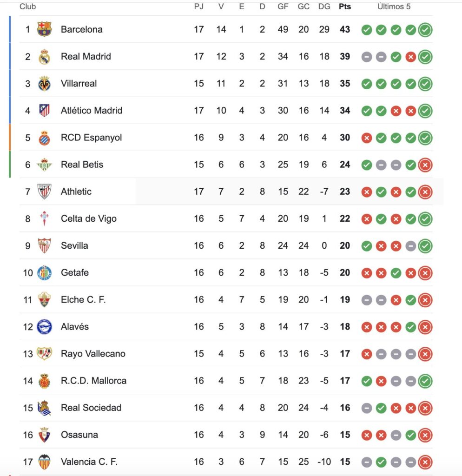Click the Villarreal yellow crest icon
This screenshot has height=476, width=462.
point(44,84)
